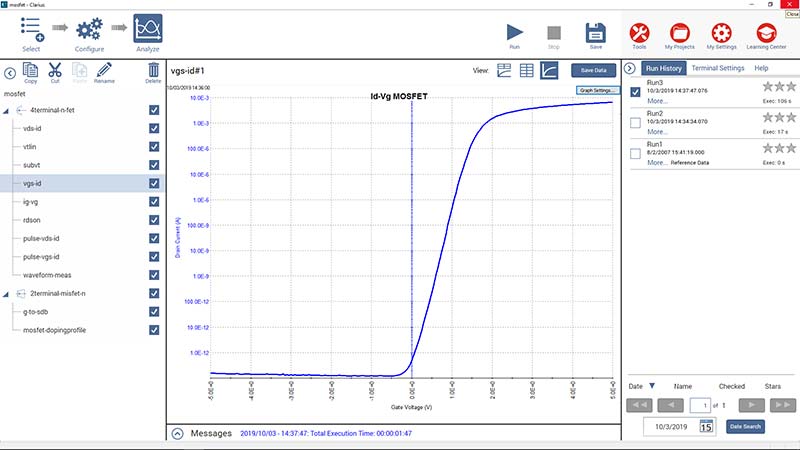Open calendar date picker icon
Image resolution: width=800 pixels, height=450 pixels.
click(706, 426)
